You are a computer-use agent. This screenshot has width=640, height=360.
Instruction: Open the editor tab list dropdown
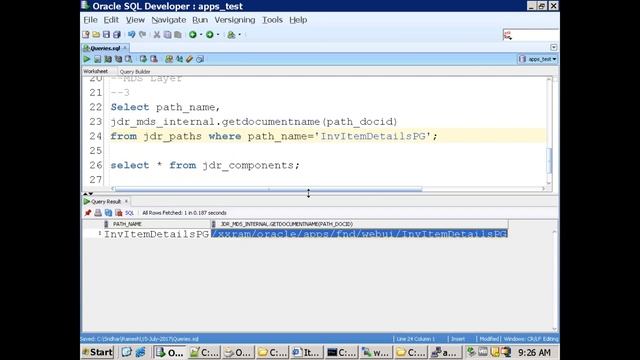tap(553, 47)
